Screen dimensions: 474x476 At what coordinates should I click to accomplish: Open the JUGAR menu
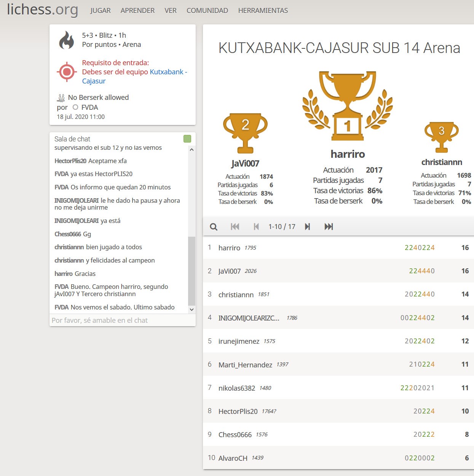point(101,11)
